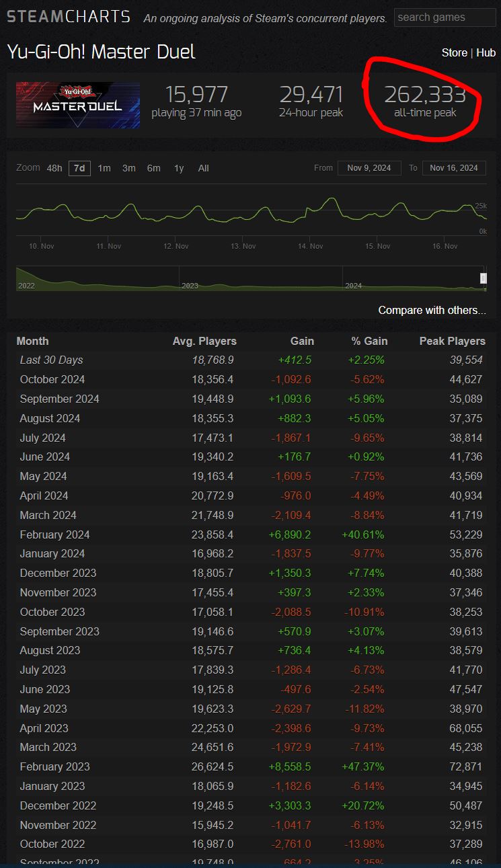Select the Last 30 Days row label
Viewport: 501px width, 868px height.
pos(52,360)
